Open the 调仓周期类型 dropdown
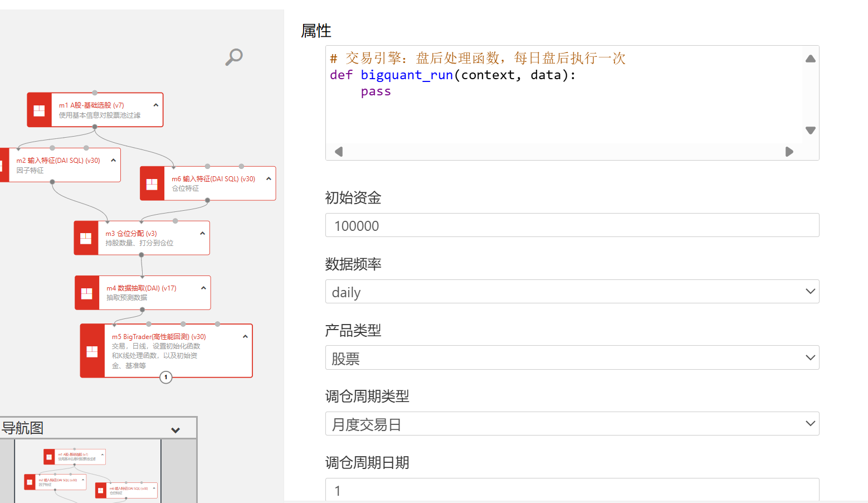Screen dimensions: 868x503 pos(572,424)
